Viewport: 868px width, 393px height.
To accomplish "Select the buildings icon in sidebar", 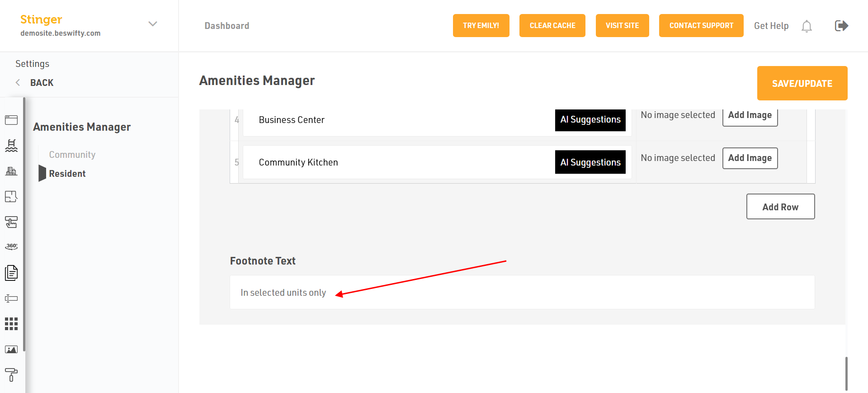I will pyautogui.click(x=11, y=171).
